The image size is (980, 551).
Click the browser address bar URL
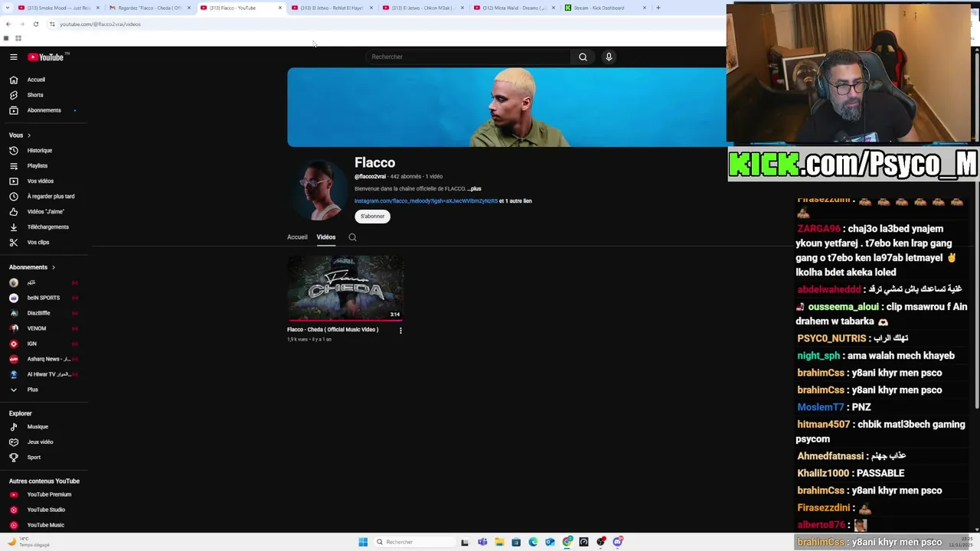[100, 24]
